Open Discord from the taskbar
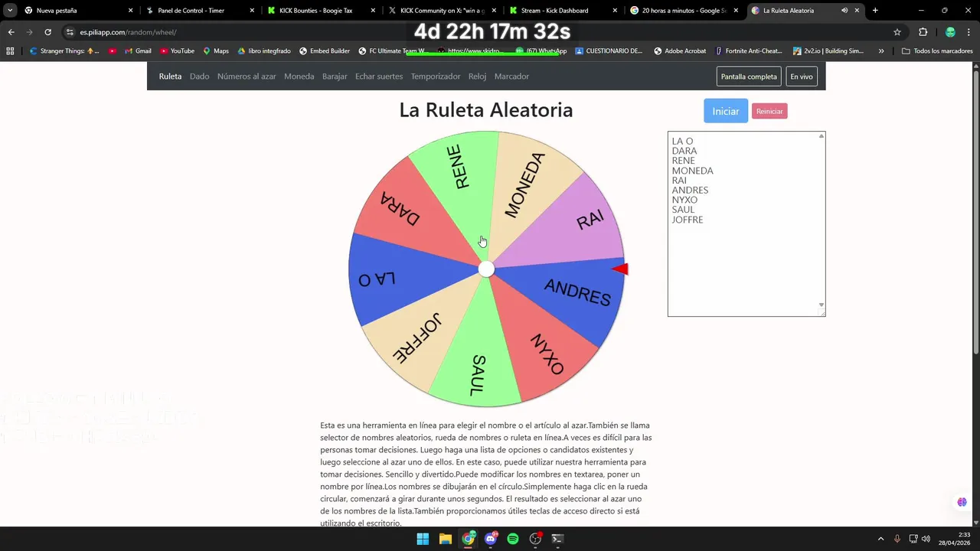Screen dimensions: 980x551 tap(491, 539)
